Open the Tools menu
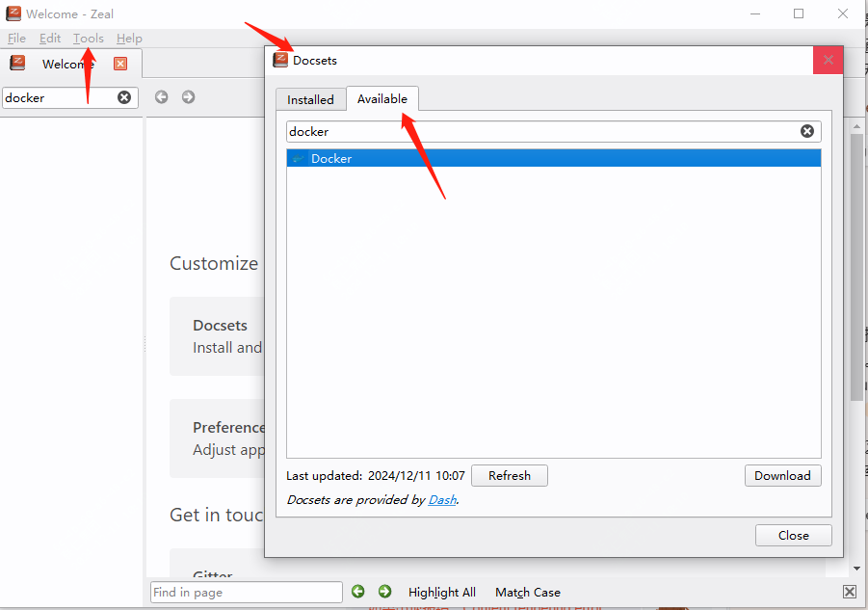This screenshot has width=868, height=610. tap(88, 39)
